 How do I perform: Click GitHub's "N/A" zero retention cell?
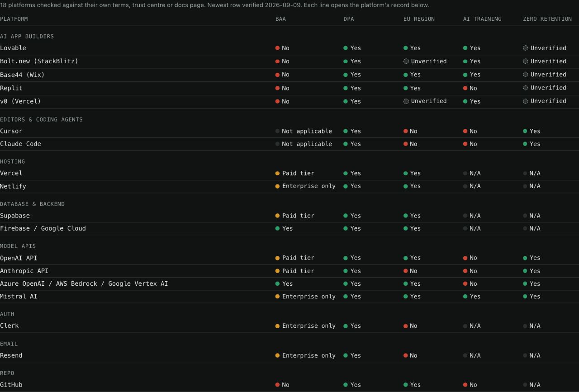532,385
